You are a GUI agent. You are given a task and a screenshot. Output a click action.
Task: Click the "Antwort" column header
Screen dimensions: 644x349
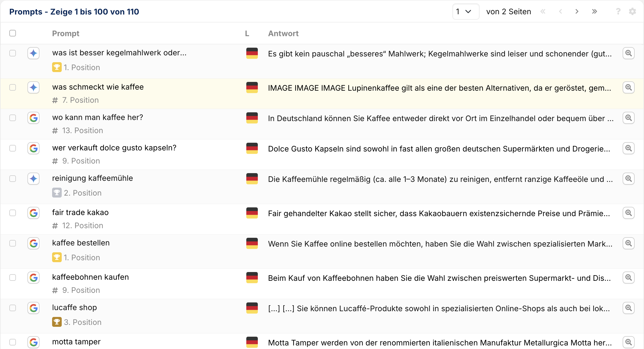coord(283,33)
